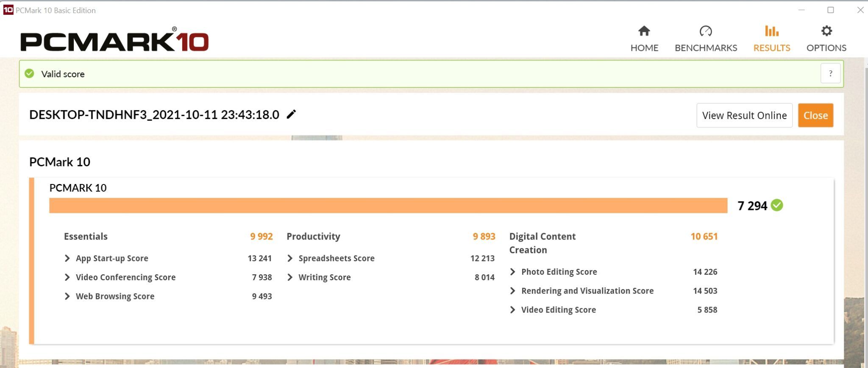Expand Spreadsheets Score details
Image resolution: width=868 pixels, height=368 pixels.
pos(290,258)
